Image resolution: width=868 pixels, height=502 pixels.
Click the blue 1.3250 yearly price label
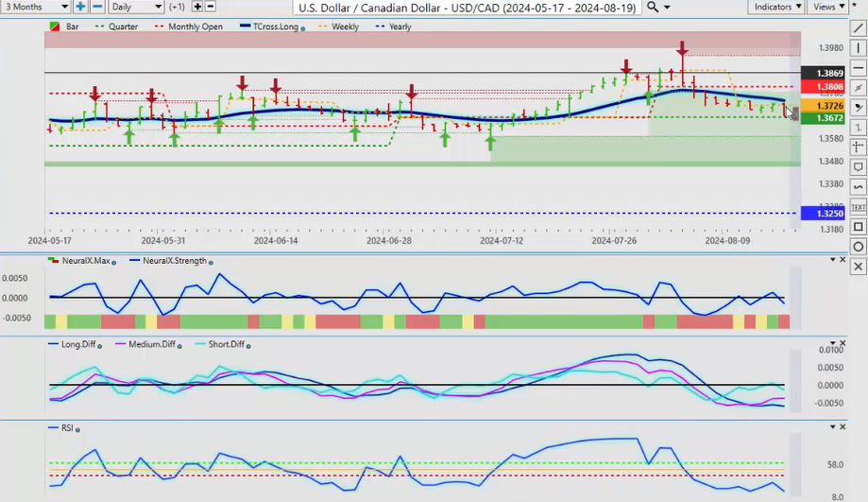(x=814, y=214)
